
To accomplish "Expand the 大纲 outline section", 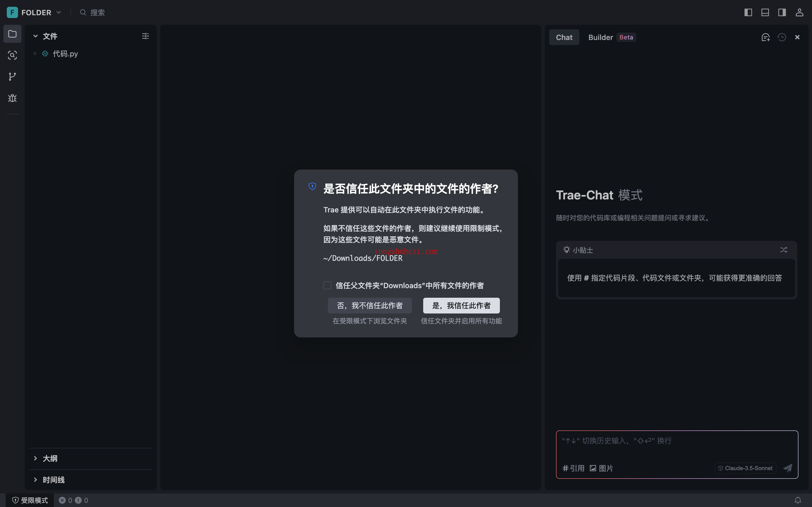I will [50, 458].
